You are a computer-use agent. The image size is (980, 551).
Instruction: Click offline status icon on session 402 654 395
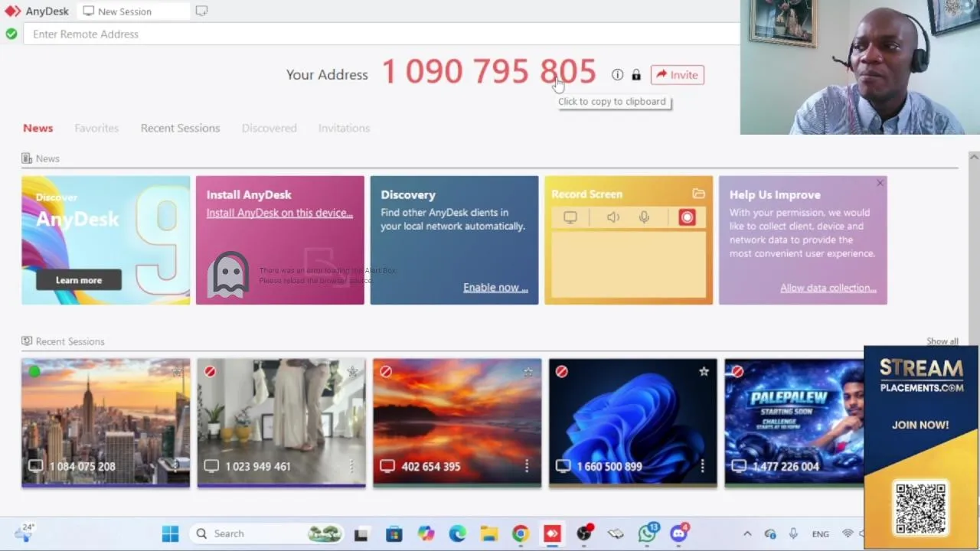coord(386,372)
